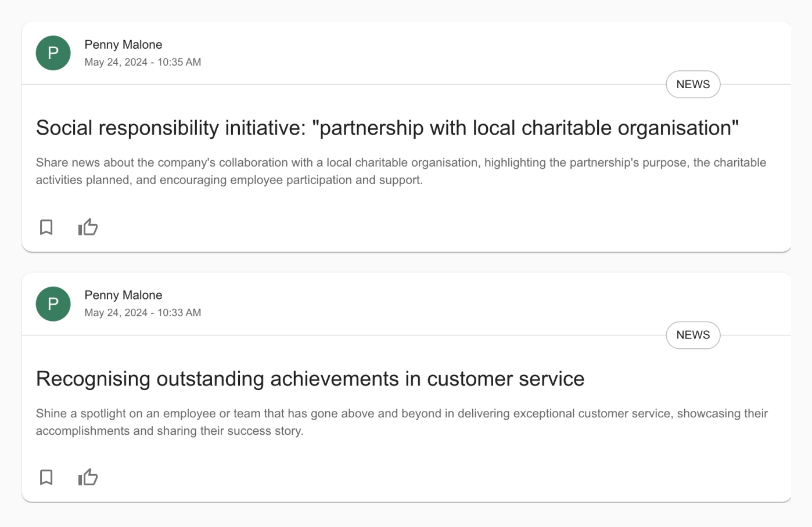Click the header divider line in the charity post
The width and height of the screenshot is (812, 527).
[x=348, y=85]
